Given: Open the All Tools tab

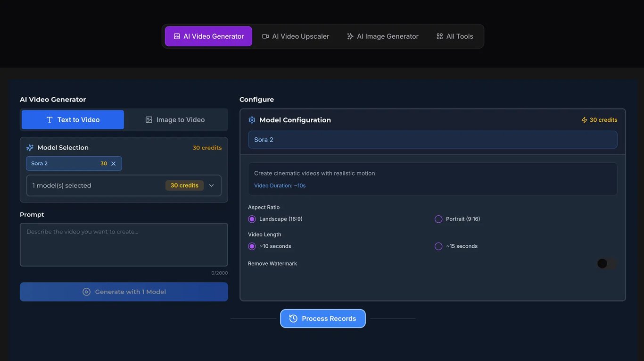Looking at the screenshot, I should [455, 36].
